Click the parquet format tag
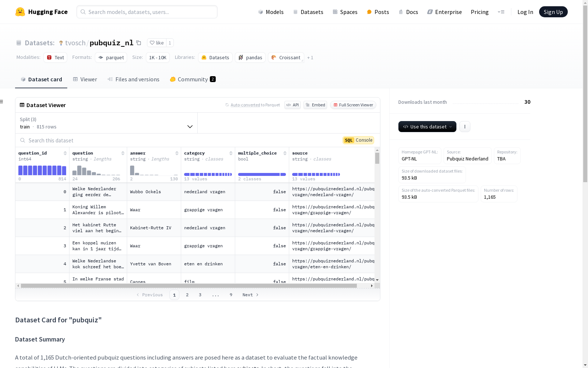 (x=111, y=57)
